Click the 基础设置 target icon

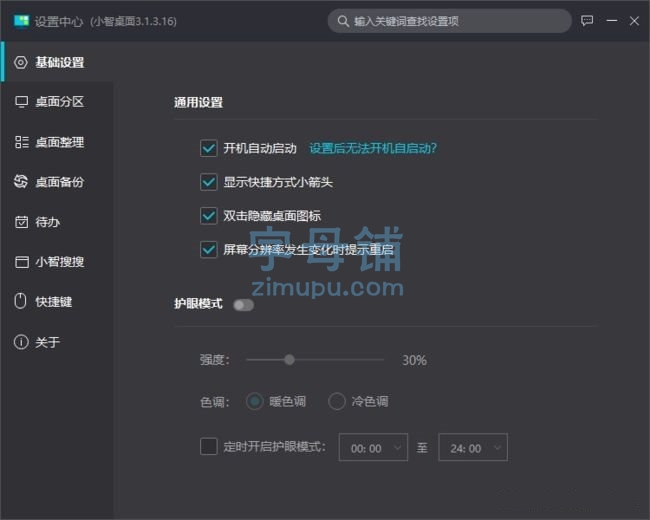click(21, 63)
